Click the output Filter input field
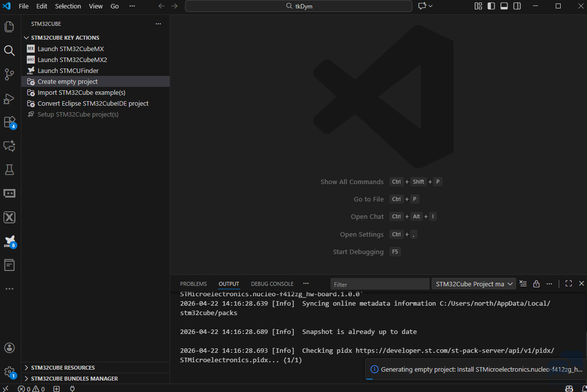 pyautogui.click(x=380, y=284)
